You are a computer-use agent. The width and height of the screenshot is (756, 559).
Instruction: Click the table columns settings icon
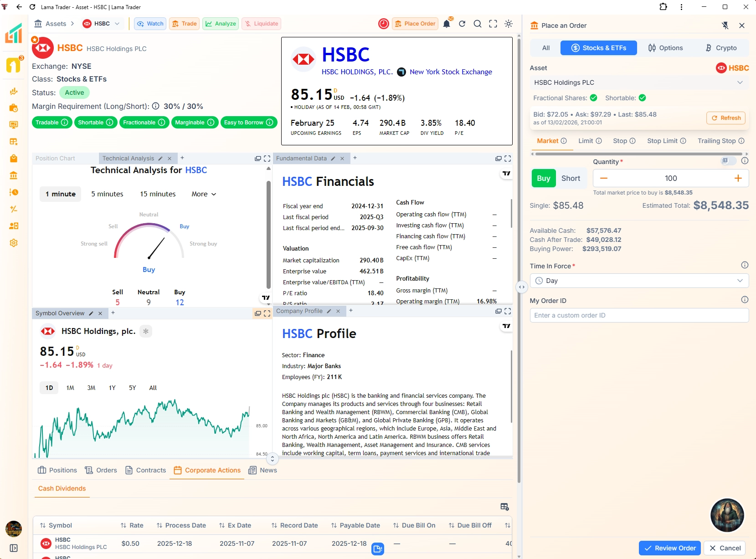click(x=504, y=507)
